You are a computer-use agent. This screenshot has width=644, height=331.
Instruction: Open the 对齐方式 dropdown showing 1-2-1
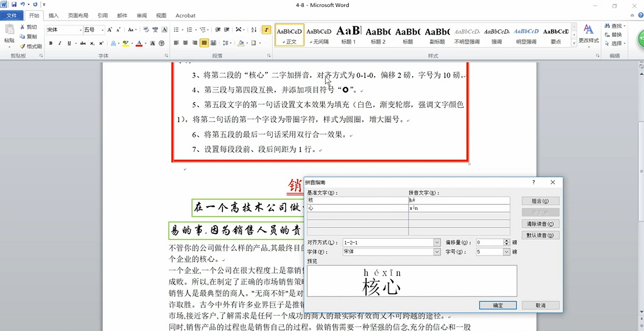coord(437,243)
